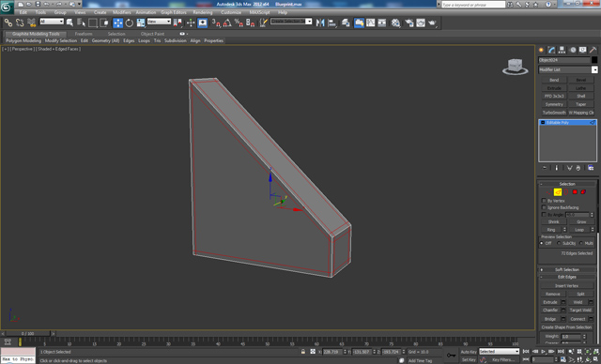Open the Select by Name dialog
The image size is (601, 364).
coord(82,23)
